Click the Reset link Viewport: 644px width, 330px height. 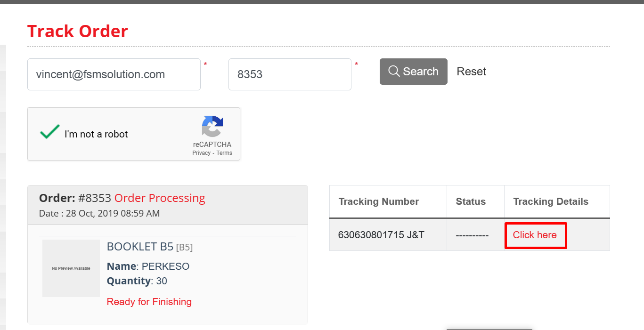click(471, 72)
